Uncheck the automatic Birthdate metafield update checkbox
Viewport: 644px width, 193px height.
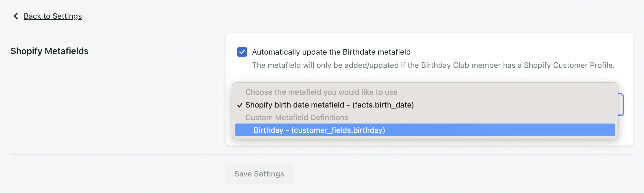coord(242,52)
